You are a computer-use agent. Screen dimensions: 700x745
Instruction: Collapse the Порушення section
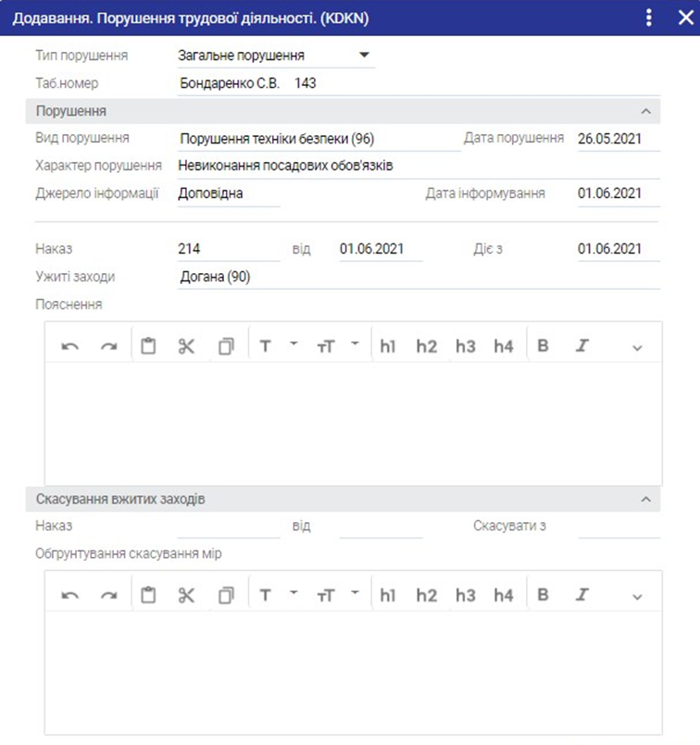[x=645, y=111]
